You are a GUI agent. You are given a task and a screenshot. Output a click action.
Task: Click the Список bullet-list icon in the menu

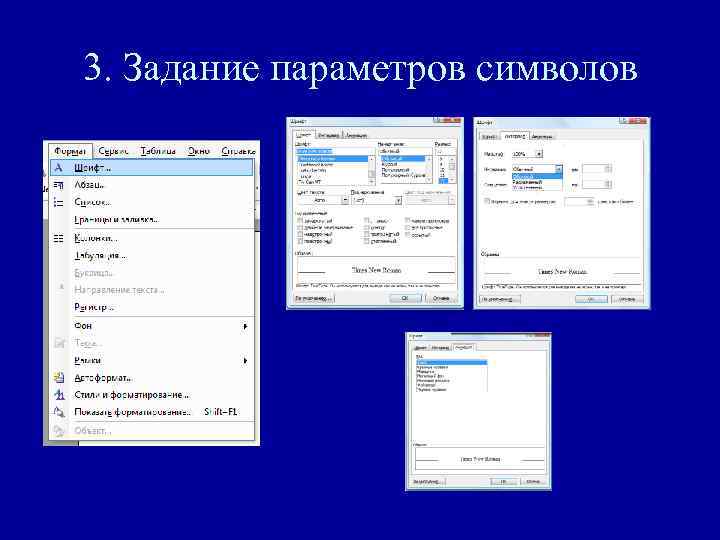58,202
